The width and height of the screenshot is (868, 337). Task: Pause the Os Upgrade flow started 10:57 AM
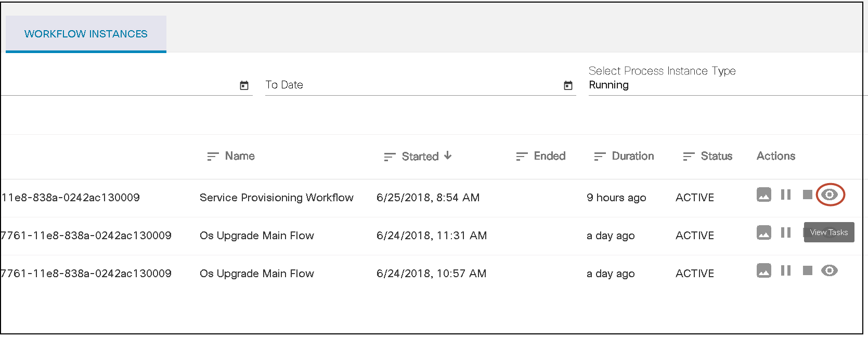pos(786,270)
